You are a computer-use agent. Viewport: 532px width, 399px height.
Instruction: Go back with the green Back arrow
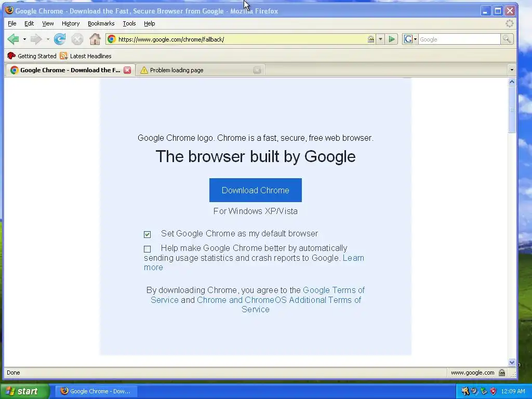(14, 39)
